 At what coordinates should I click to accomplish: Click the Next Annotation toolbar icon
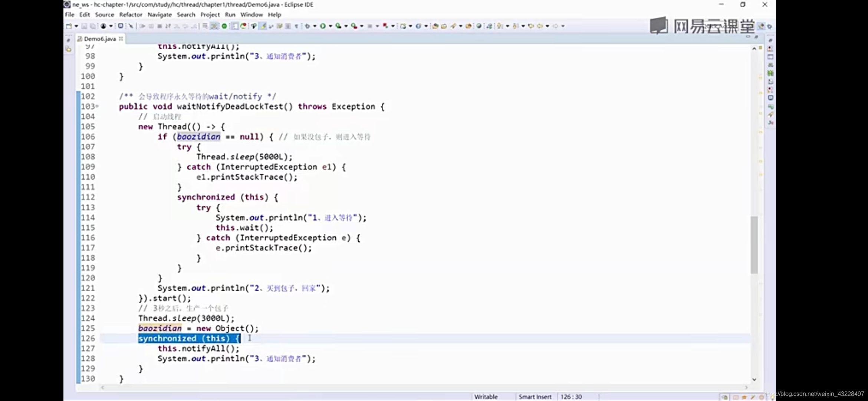(x=500, y=26)
